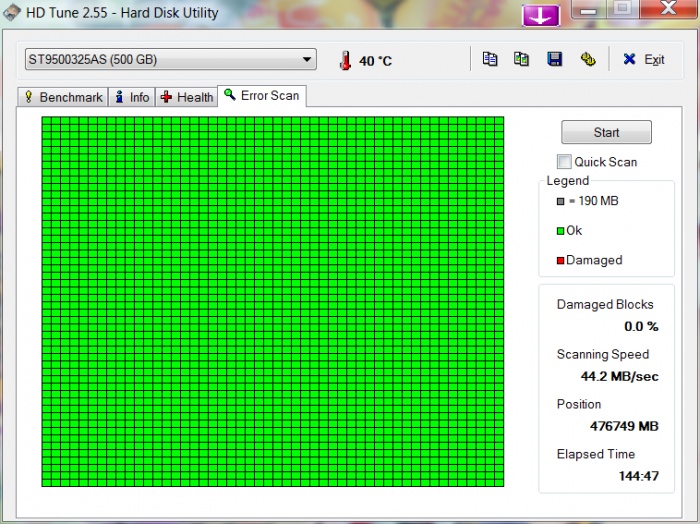Click the Benchmark tab bulb icon
700x524 pixels.
[29, 96]
